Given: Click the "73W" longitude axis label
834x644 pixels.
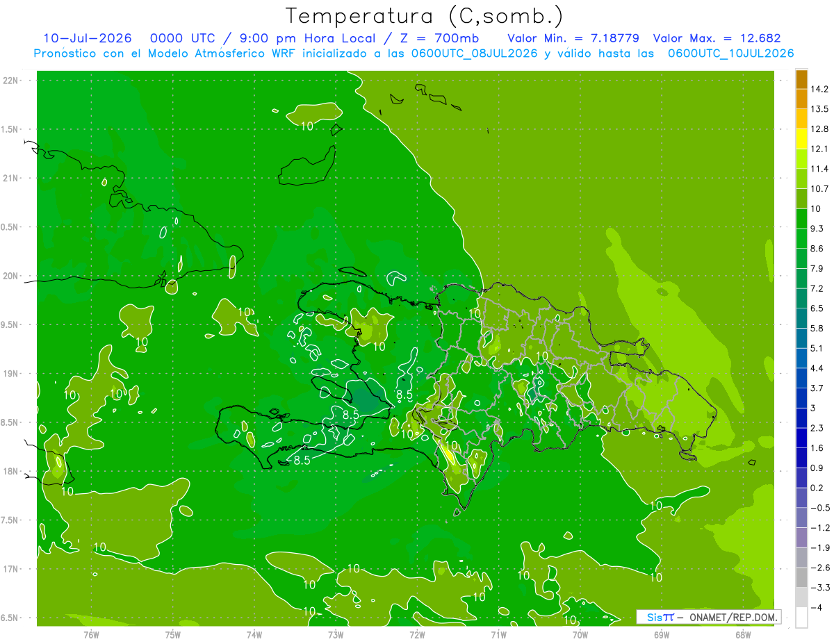Looking at the screenshot, I should 336,634.
